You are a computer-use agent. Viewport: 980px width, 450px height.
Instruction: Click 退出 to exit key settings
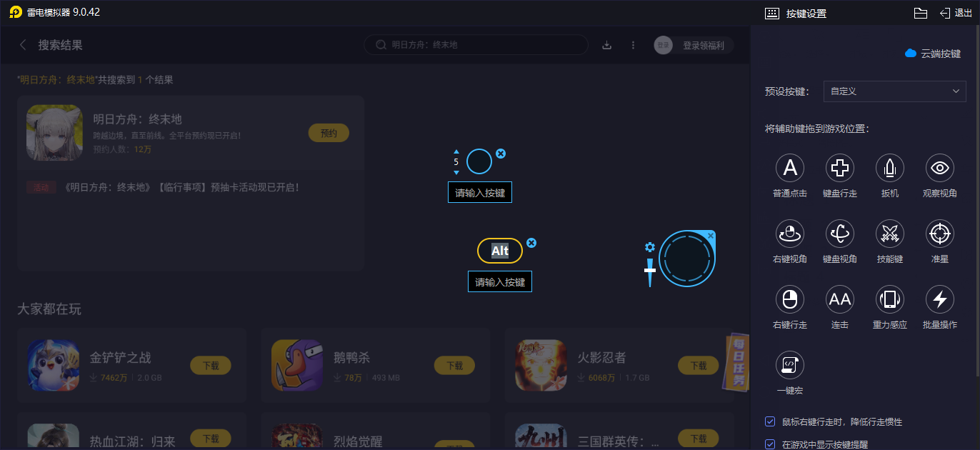[956, 13]
